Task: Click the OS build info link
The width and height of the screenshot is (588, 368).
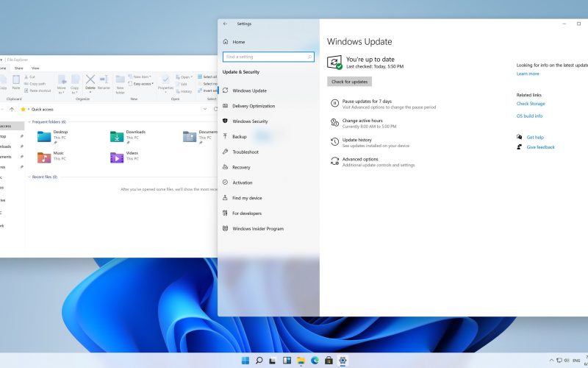Action: [529, 116]
